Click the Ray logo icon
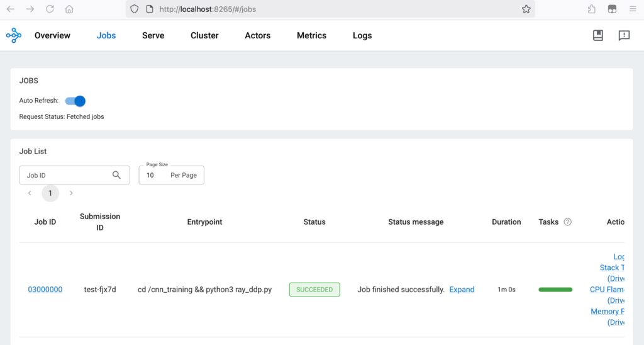The image size is (644, 345). click(13, 36)
